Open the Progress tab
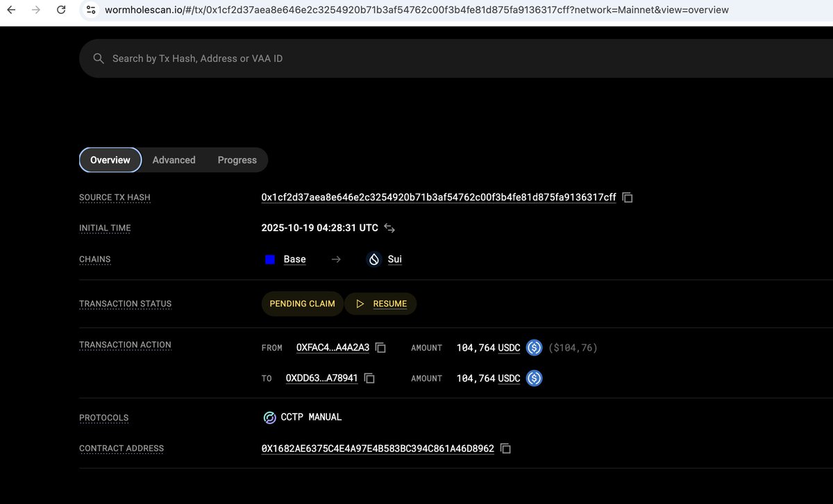 click(237, 160)
